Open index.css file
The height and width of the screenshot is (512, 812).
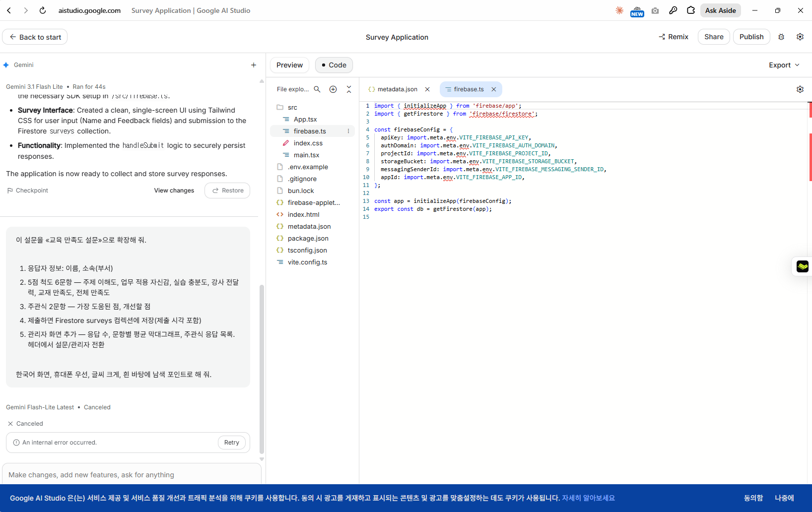tap(313, 143)
